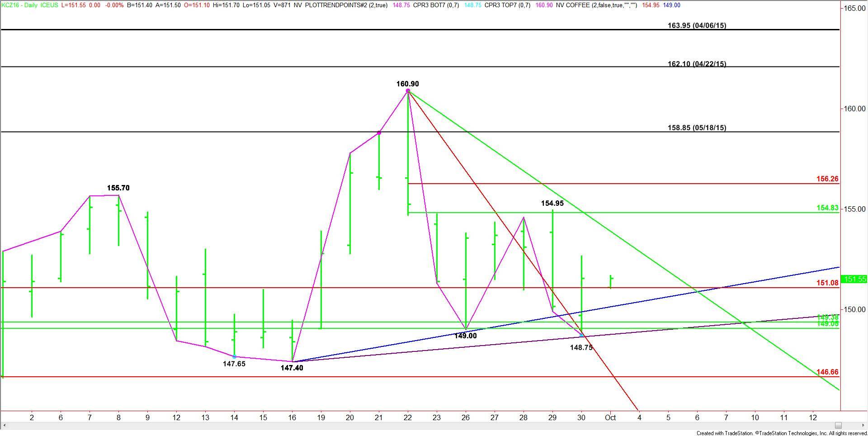Click the date label 16 on axis
Screen dimensions: 868x436
point(292,417)
